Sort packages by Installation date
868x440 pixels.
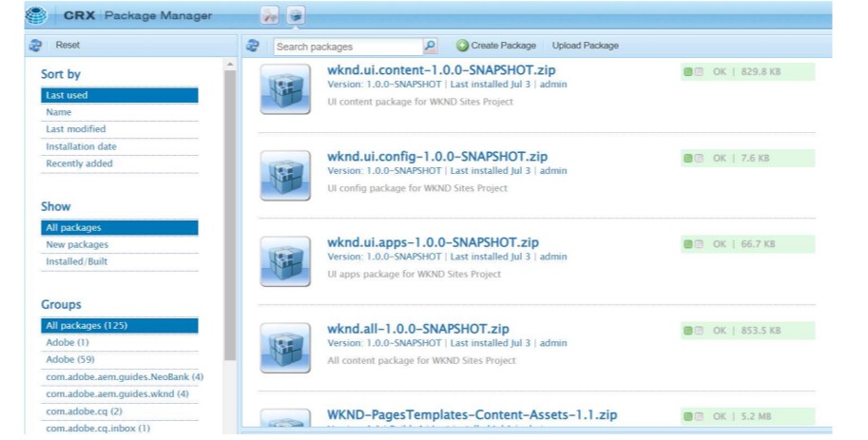click(119, 146)
